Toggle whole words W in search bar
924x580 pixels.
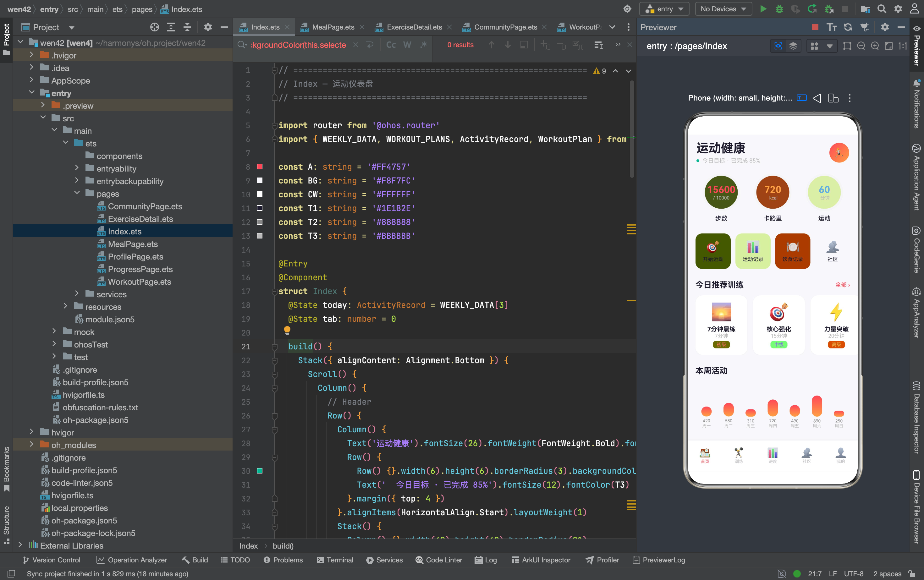[407, 45]
